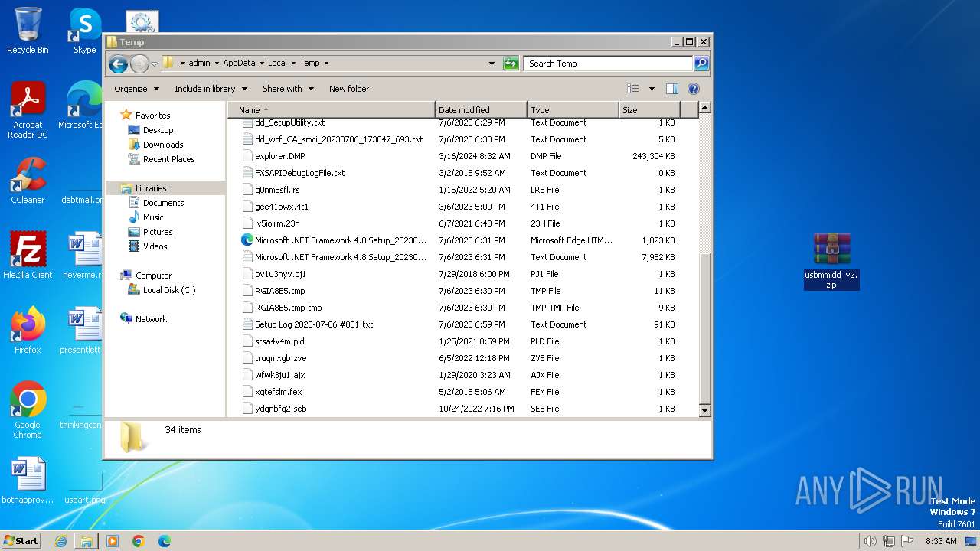Viewport: 980px width, 551px height.
Task: Open the Start menu
Action: coord(21,540)
